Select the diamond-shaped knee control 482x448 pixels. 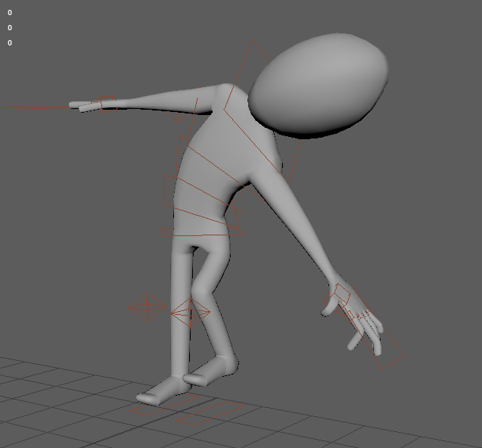click(x=190, y=312)
